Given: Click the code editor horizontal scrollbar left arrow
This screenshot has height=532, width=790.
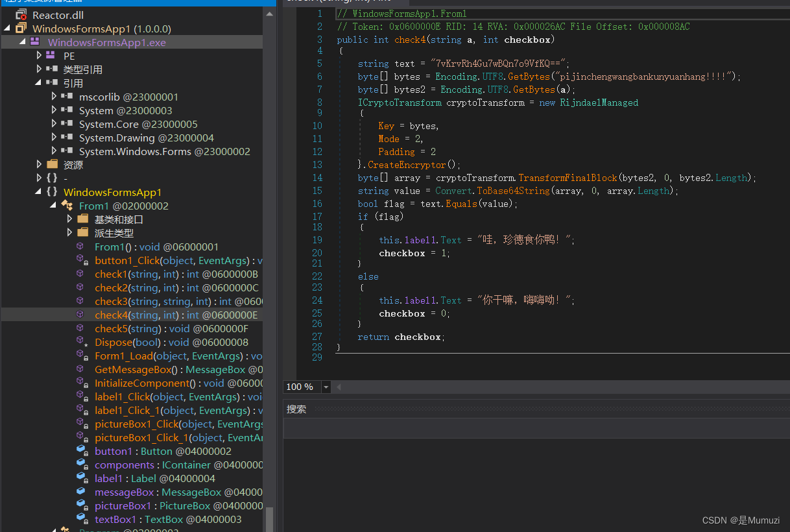Looking at the screenshot, I should tap(339, 387).
